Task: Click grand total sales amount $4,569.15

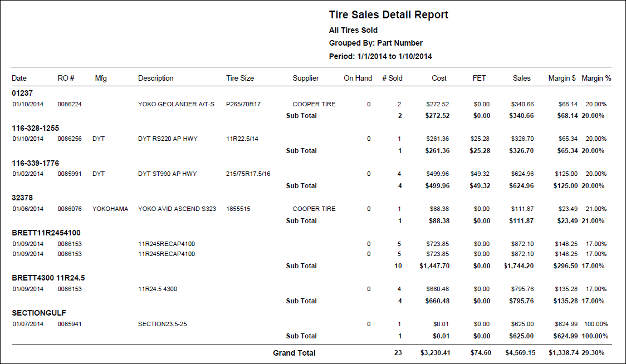Action: click(x=519, y=353)
